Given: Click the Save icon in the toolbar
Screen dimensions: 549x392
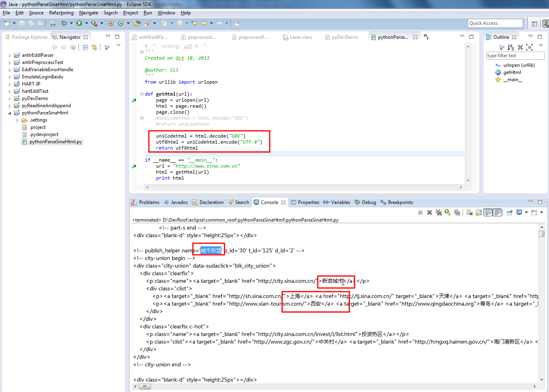Looking at the screenshot, I should point(22,23).
